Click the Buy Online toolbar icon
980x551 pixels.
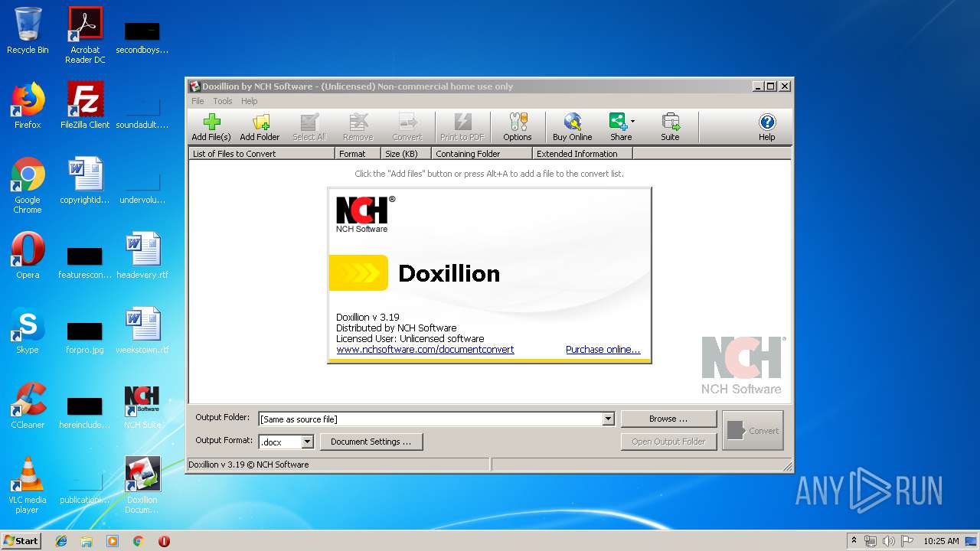pos(573,127)
